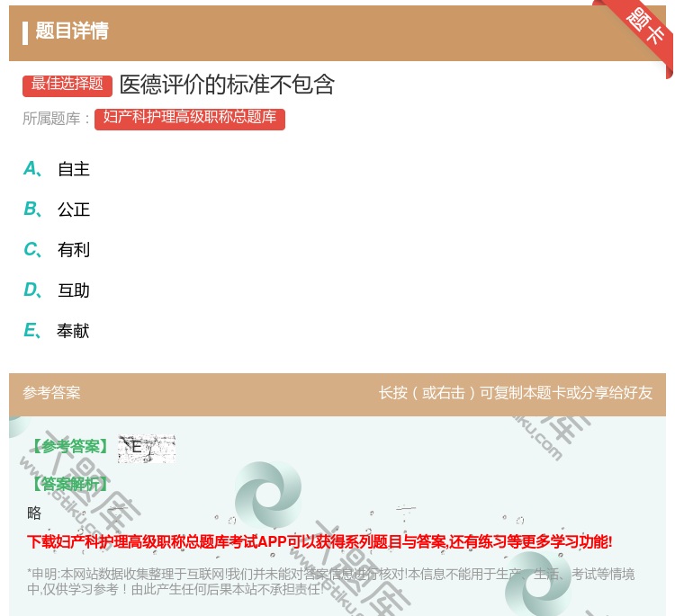Click the 【答案解析】 green label
Viewport: 675px width, 616px height.
point(69,485)
